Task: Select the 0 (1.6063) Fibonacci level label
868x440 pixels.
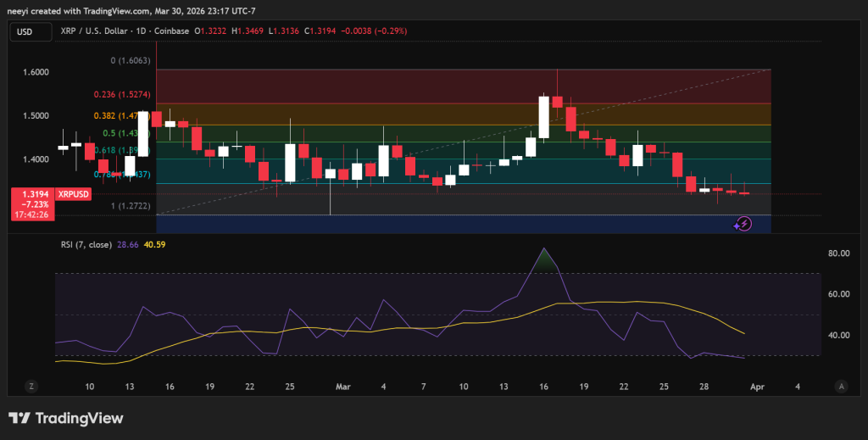Action: [131, 61]
